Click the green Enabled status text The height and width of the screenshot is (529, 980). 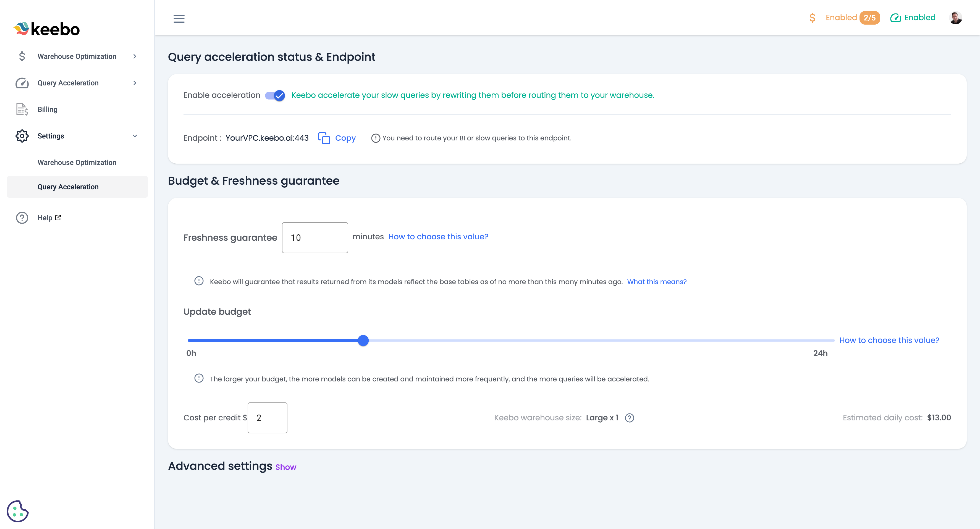point(920,17)
